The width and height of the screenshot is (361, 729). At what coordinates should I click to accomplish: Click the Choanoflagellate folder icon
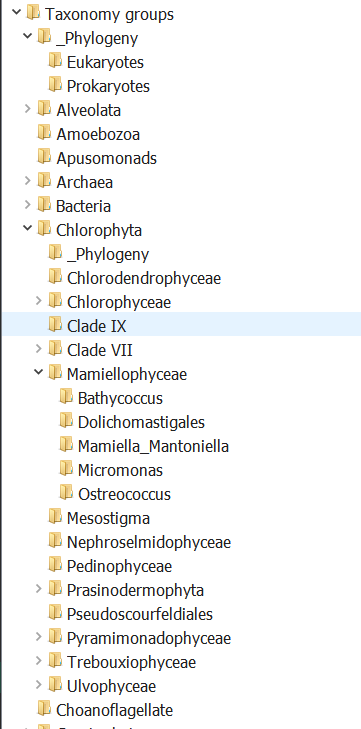(x=44, y=709)
